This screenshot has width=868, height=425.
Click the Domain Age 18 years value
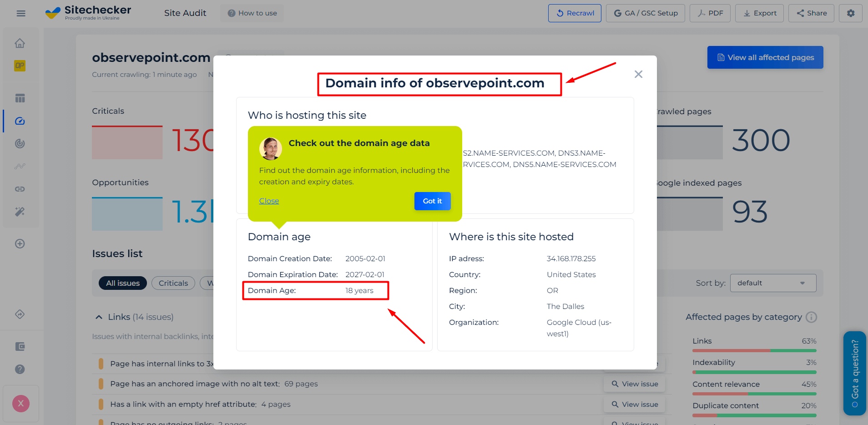coord(359,290)
